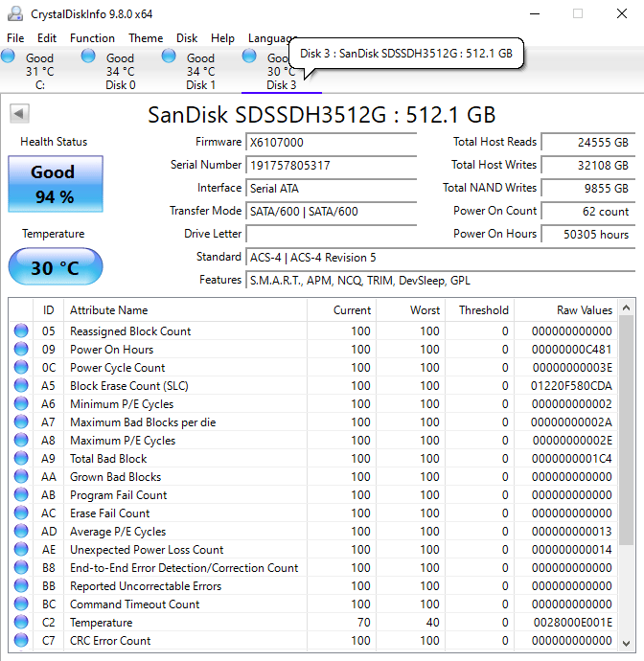Viewport: 644px width, 661px height.
Task: Switch to the Disk 1 tab
Action: click(x=201, y=70)
